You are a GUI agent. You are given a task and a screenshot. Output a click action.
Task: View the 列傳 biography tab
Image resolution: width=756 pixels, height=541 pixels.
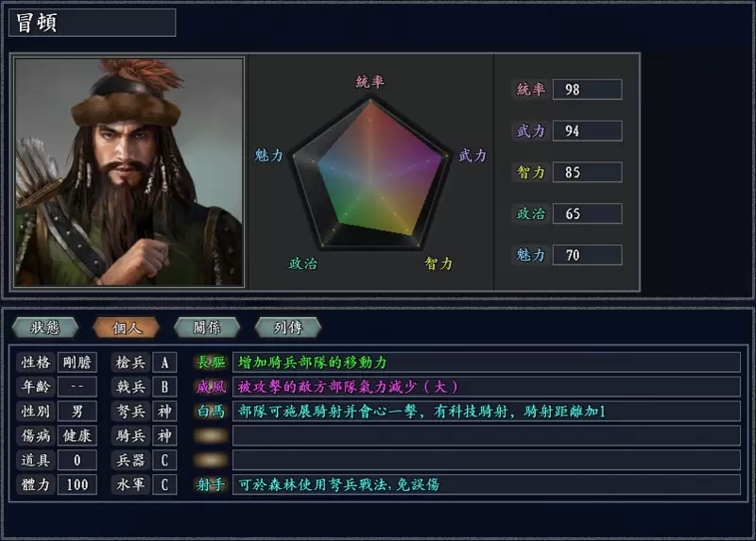(288, 328)
